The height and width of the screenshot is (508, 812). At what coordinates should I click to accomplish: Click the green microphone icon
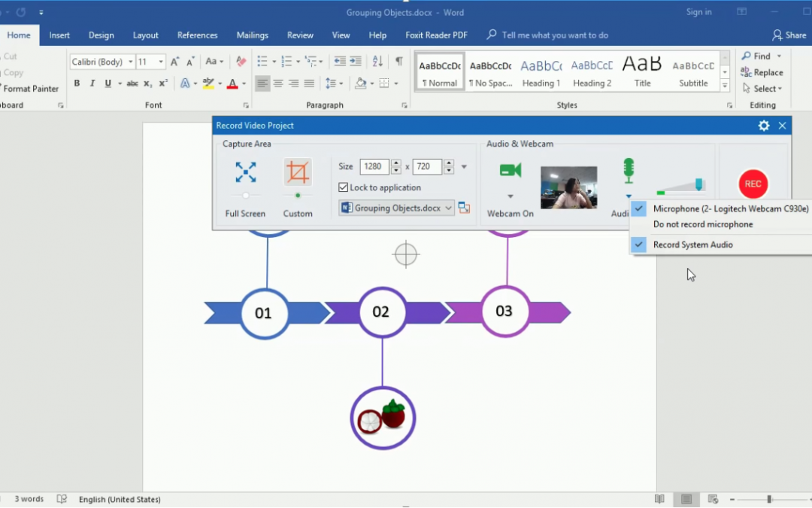(x=628, y=170)
